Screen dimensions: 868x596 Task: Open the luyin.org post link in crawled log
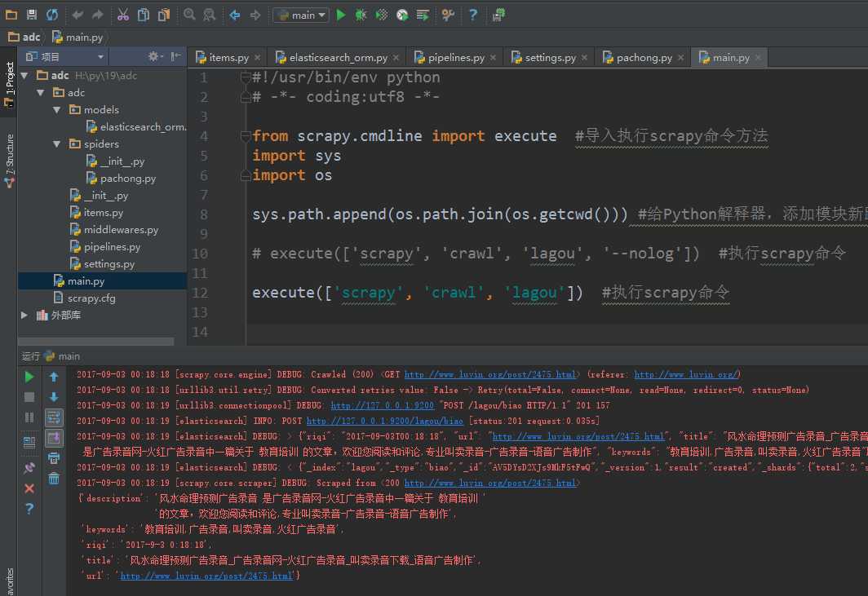pyautogui.click(x=490, y=375)
